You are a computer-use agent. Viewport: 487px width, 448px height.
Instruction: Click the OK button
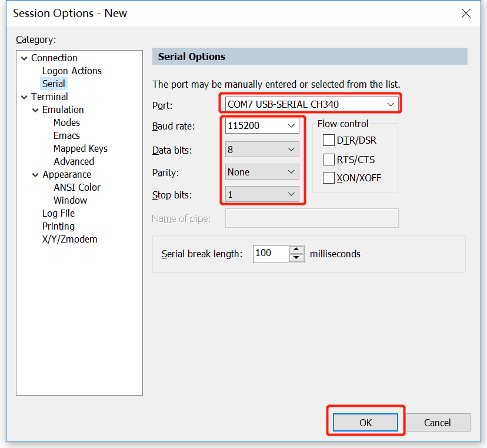365,422
